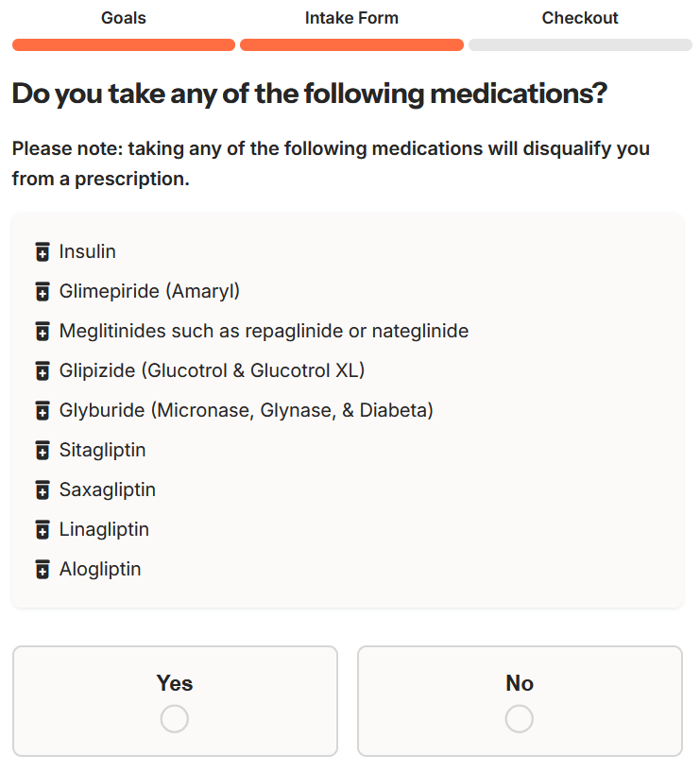700x772 pixels.
Task: Click the bottle icon next to Sitagliptin
Action: (x=42, y=451)
